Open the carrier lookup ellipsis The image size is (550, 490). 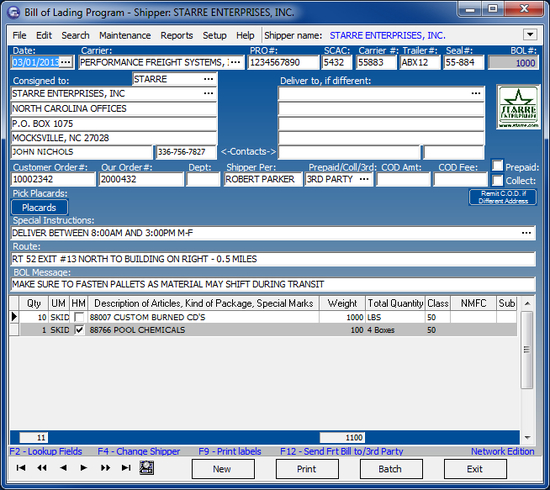click(236, 62)
